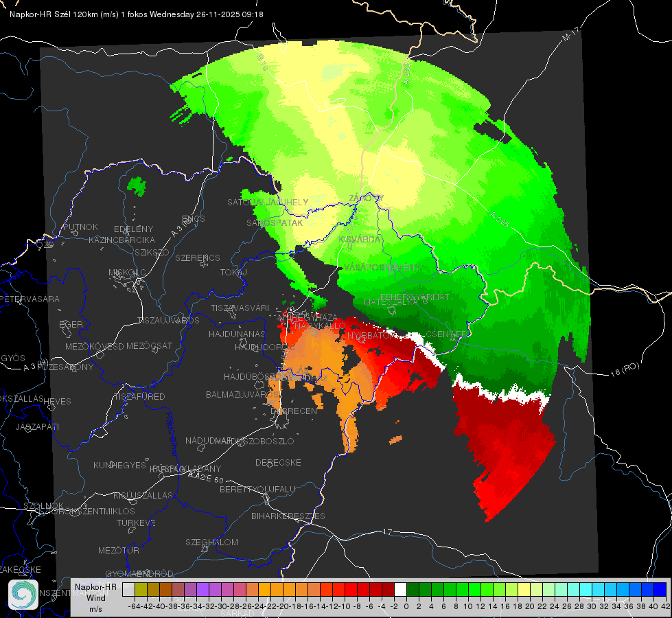Click the '18 (RO)' road label

pos(625,369)
